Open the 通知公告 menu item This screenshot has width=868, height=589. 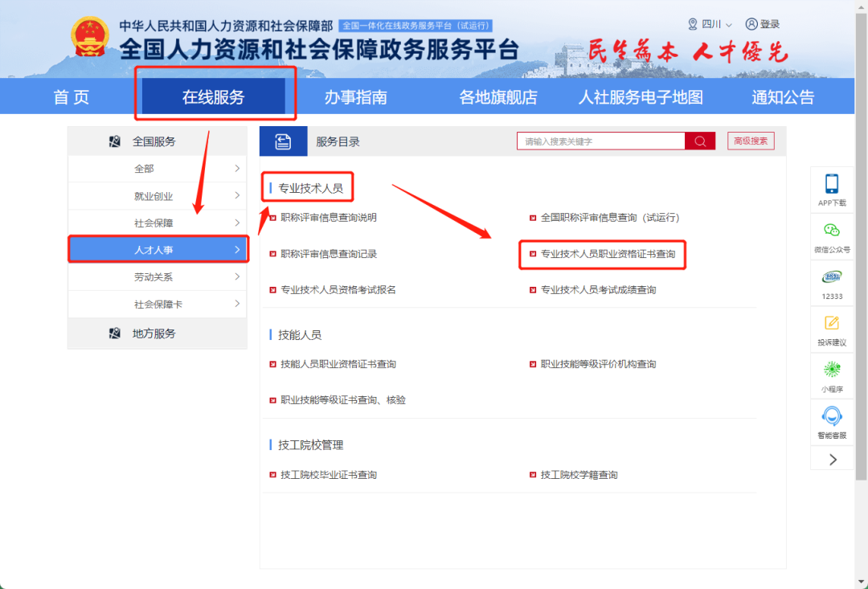[x=782, y=96]
